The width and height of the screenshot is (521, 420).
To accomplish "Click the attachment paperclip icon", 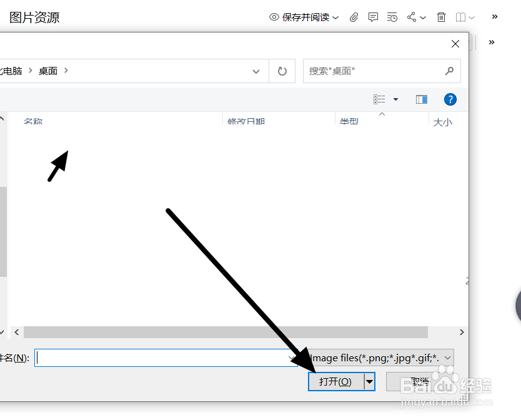I will tap(354, 17).
